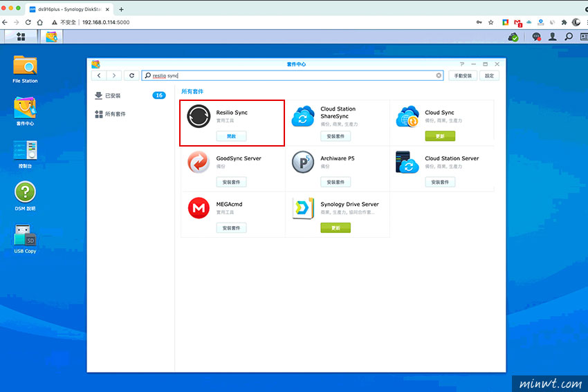This screenshot has width=588, height=392.
Task: Bookmark this page with star icon
Action: point(491,23)
